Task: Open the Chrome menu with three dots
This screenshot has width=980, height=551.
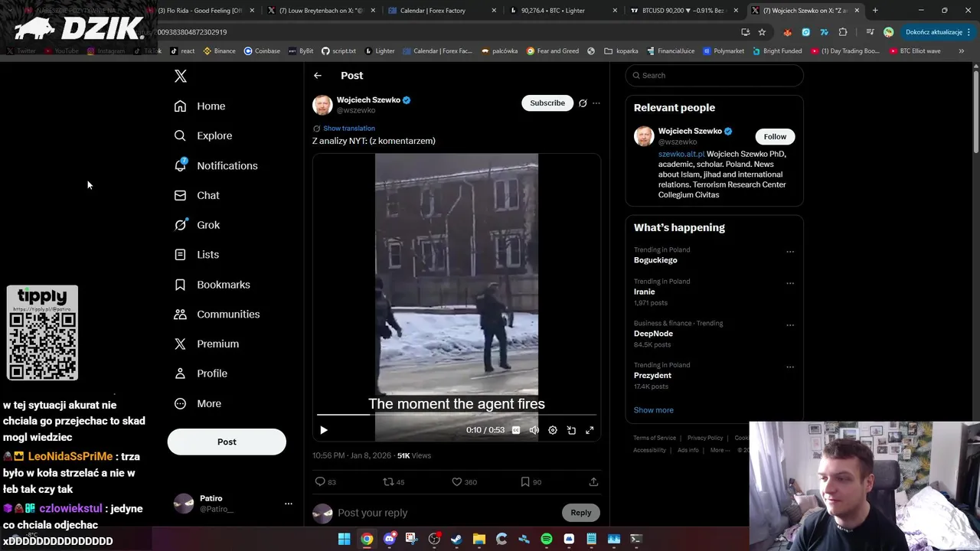Action: tap(969, 32)
